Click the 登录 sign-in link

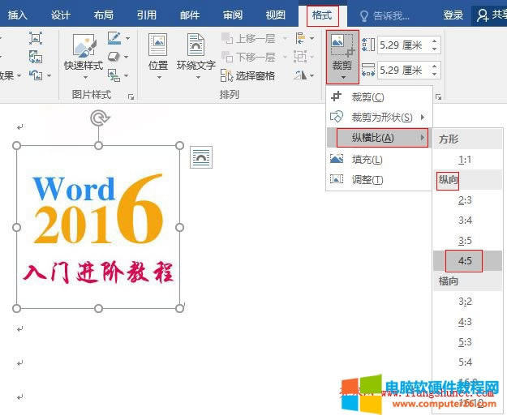click(x=453, y=15)
